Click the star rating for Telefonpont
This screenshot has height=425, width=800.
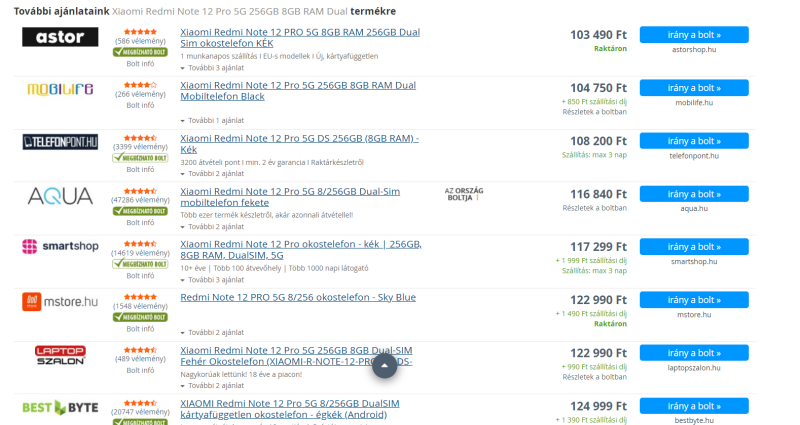(140, 138)
